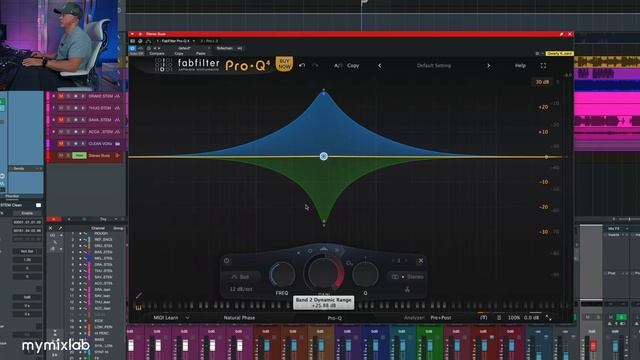The width and height of the screenshot is (640, 360).
Task: Click the resize icon in bottom bar
Action: (x=548, y=318)
